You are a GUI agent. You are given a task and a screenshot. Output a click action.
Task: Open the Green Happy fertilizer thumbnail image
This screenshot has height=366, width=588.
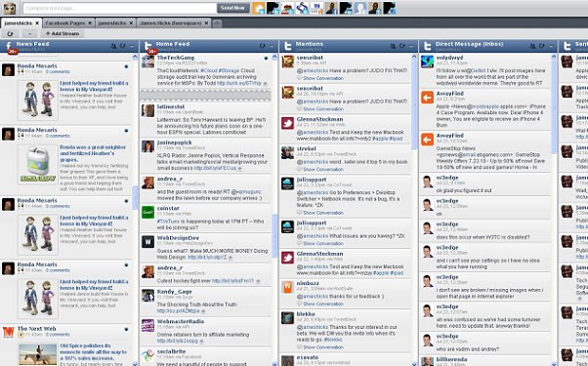pos(37,164)
